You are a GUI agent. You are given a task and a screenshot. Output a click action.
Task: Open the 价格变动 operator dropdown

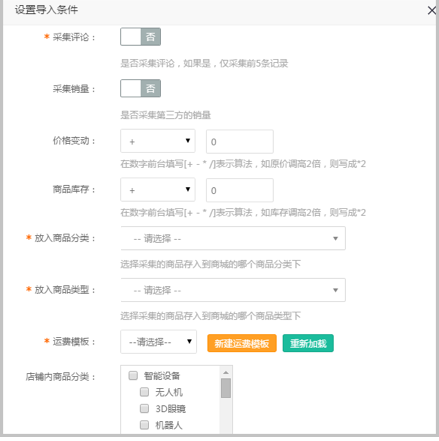[x=158, y=141]
